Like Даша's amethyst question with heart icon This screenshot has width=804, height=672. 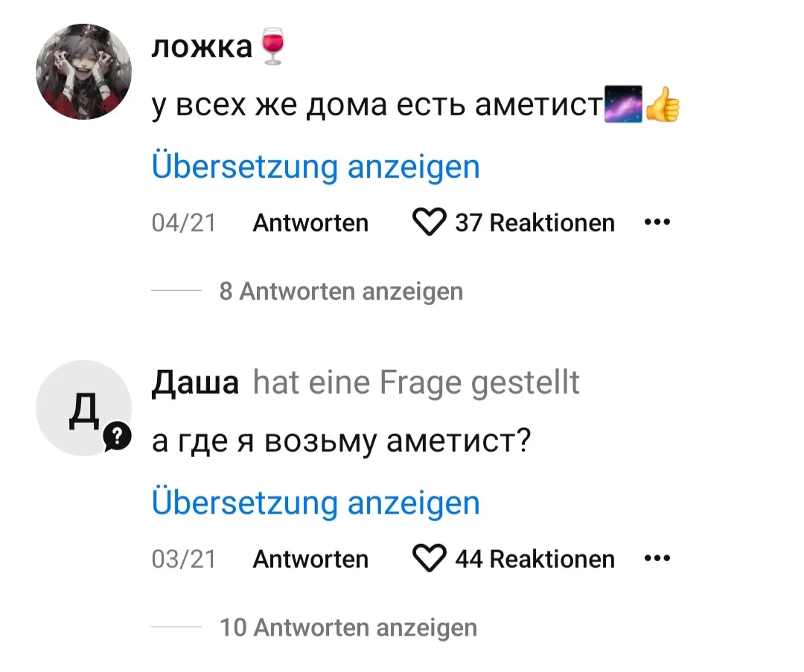pos(429,559)
